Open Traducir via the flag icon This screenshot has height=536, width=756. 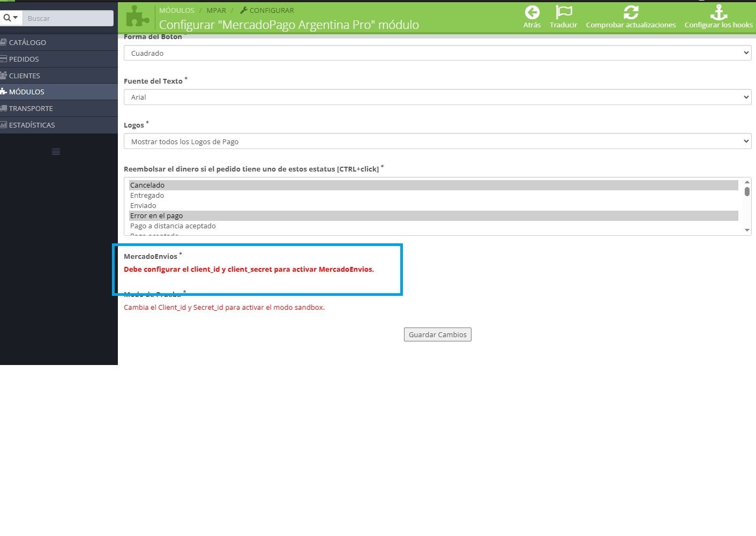click(564, 12)
